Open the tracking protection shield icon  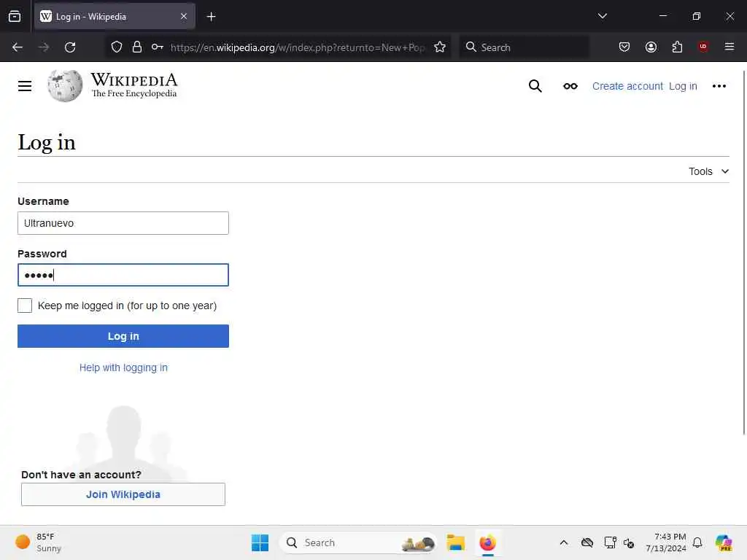click(117, 47)
